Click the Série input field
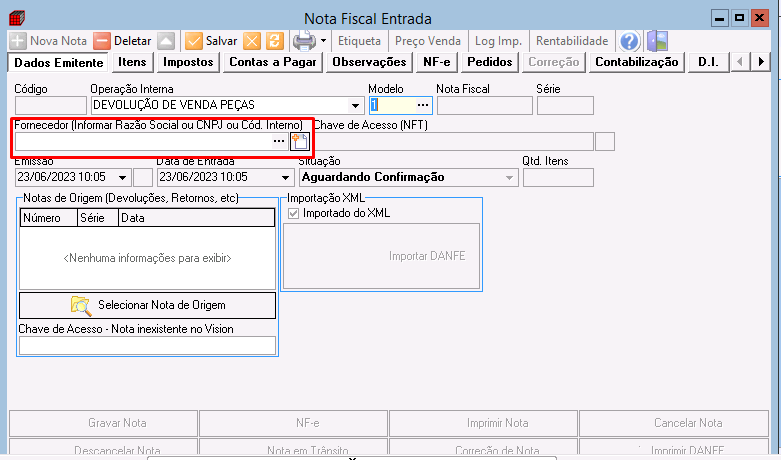The width and height of the screenshot is (781, 460). (565, 106)
